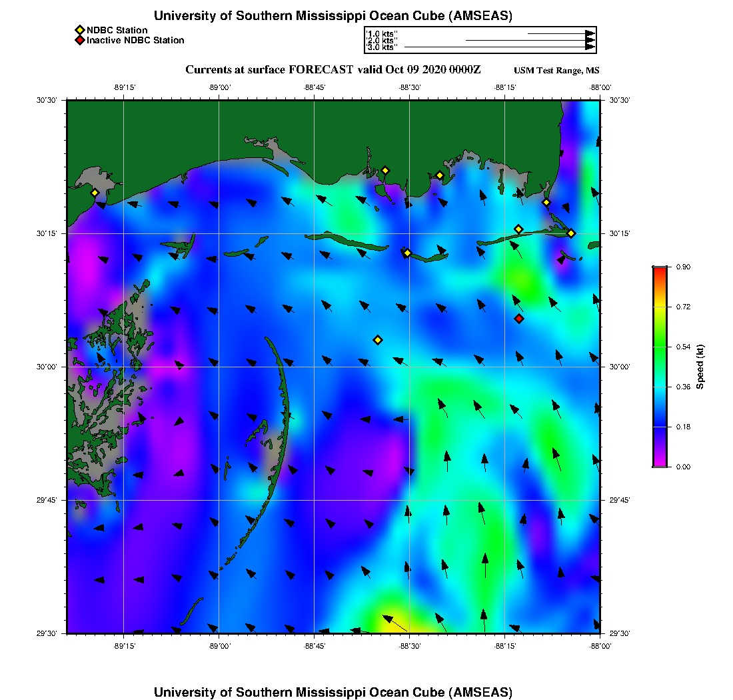Click the westernmost yellow NDBC station marker

pos(95,193)
